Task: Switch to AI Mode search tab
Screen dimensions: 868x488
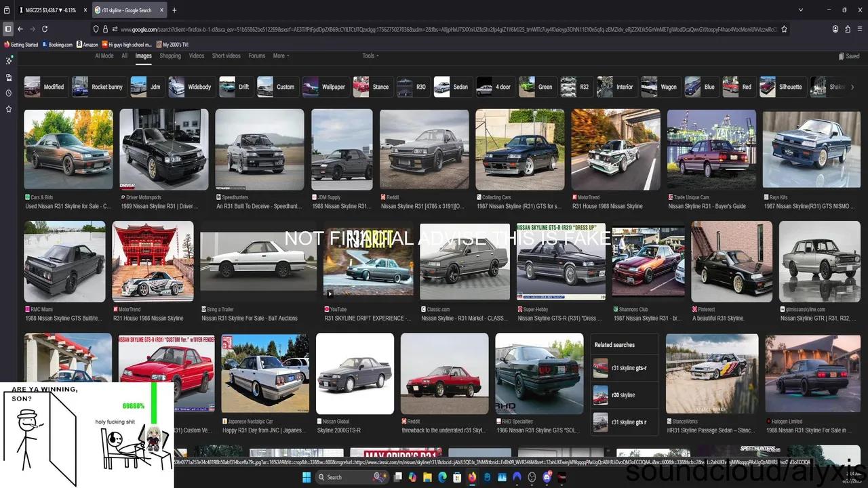Action: coord(104,56)
